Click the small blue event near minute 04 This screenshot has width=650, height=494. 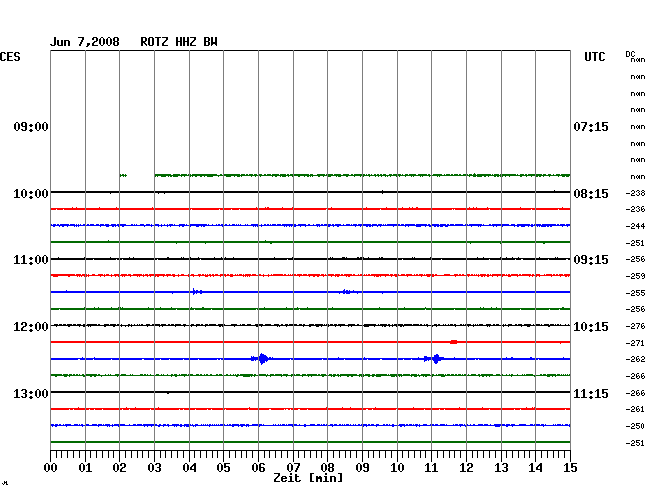coord(197,292)
